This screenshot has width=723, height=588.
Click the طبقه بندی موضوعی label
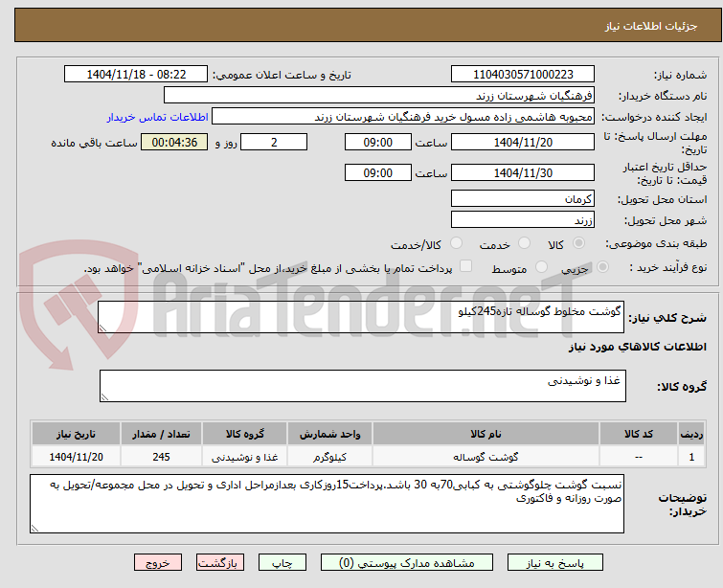(656, 243)
